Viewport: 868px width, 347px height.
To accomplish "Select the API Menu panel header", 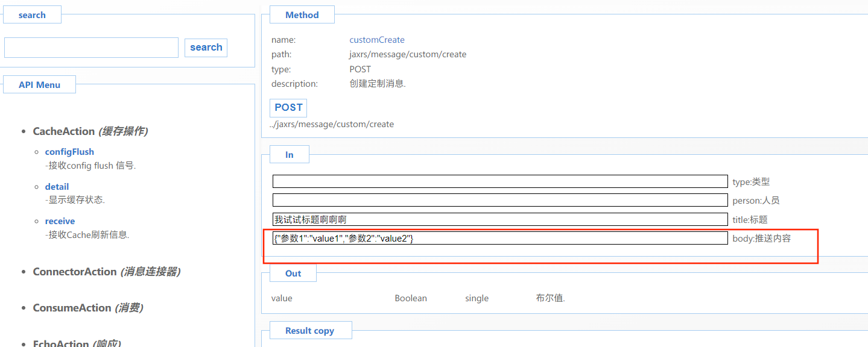I will tap(39, 85).
